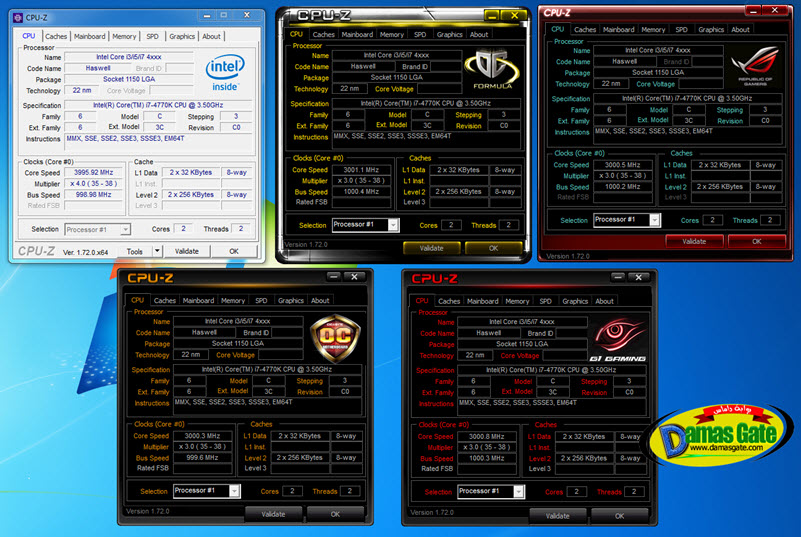Click Core Speed 3995.92 MHz value in classic window
This screenshot has height=537, width=801.
point(93,172)
